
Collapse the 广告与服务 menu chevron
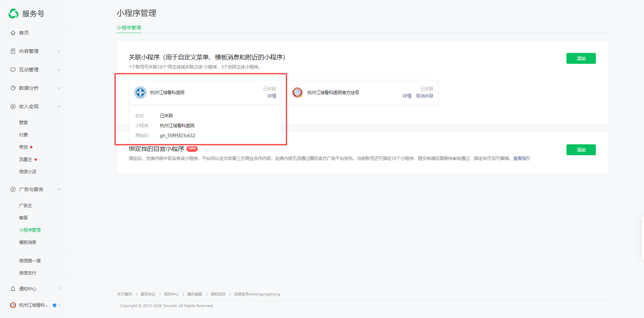(59, 189)
